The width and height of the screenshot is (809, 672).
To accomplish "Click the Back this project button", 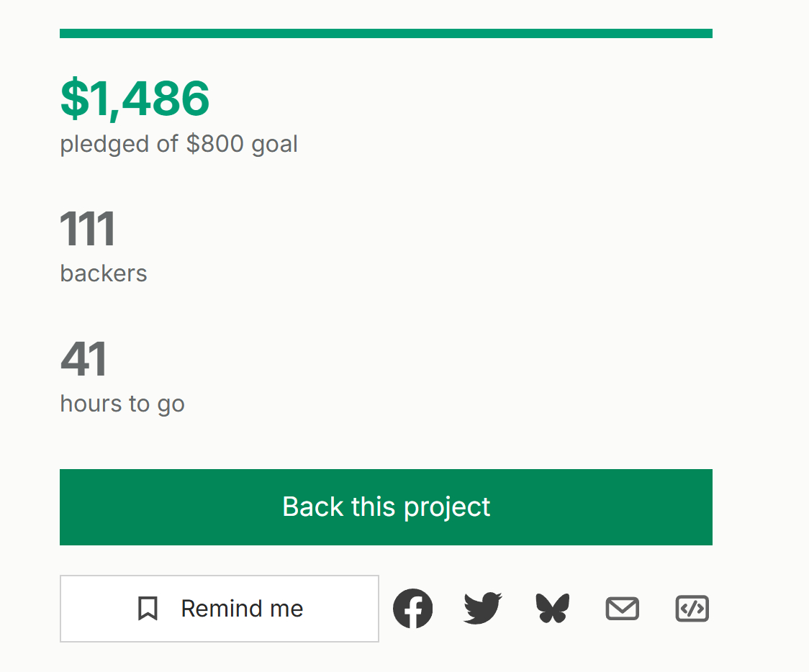I will 386,507.
